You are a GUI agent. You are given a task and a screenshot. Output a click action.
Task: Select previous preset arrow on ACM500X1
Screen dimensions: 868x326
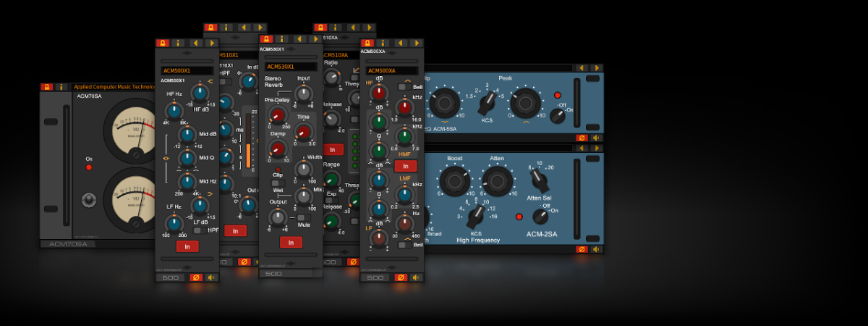coord(195,43)
